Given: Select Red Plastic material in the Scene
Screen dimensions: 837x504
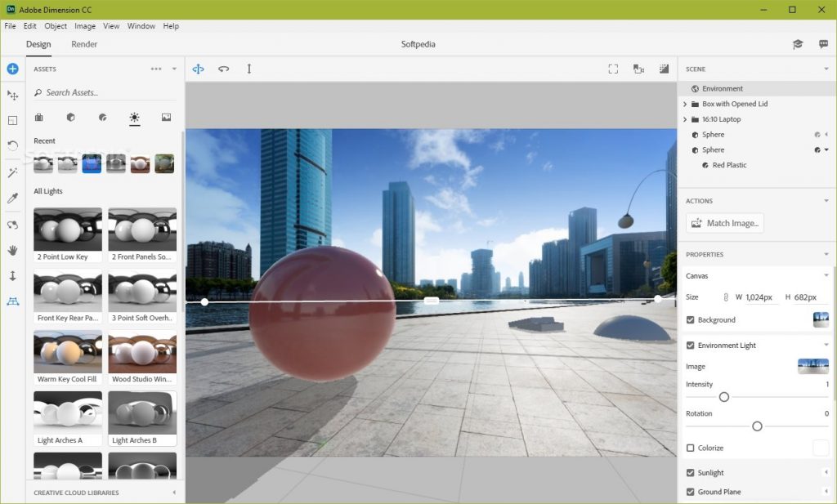Looking at the screenshot, I should (729, 166).
